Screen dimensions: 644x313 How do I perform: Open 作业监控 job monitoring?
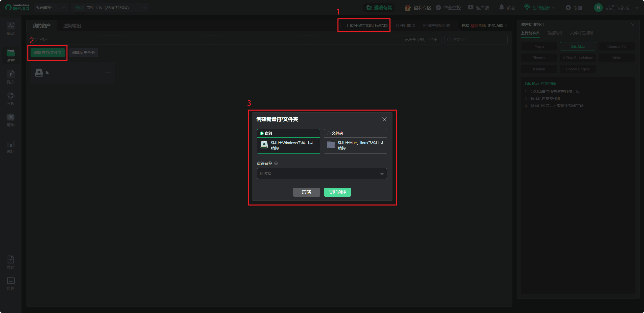point(449,8)
